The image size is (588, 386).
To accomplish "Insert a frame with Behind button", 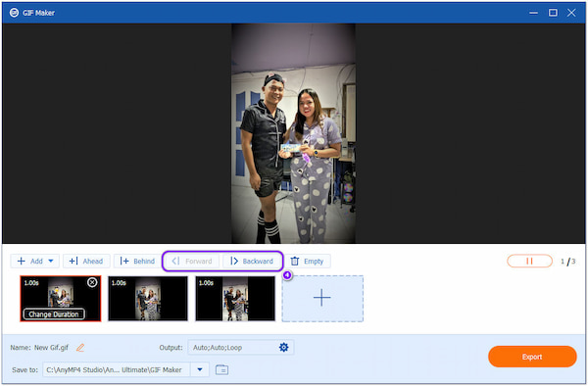I will [137, 262].
